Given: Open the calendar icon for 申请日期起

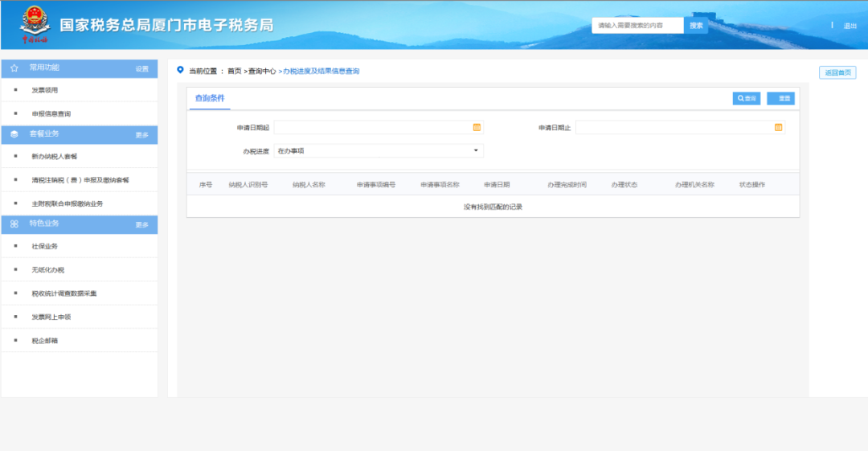Looking at the screenshot, I should [477, 128].
